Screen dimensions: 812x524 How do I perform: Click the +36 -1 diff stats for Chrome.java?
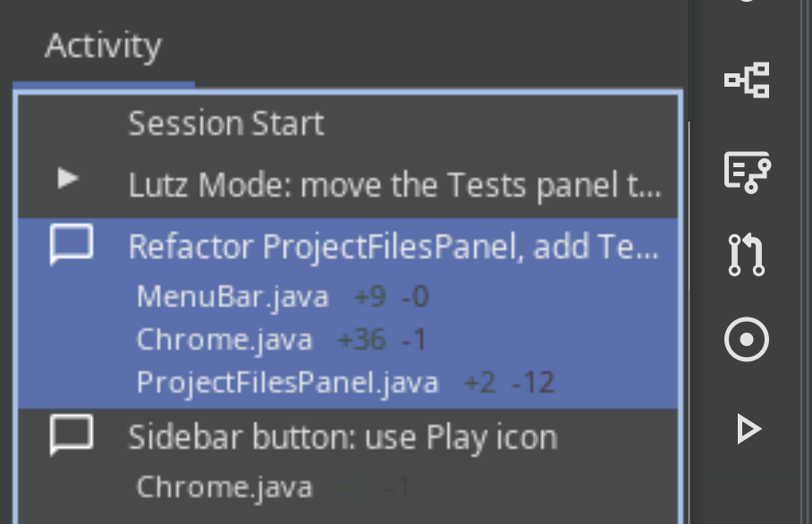[381, 340]
